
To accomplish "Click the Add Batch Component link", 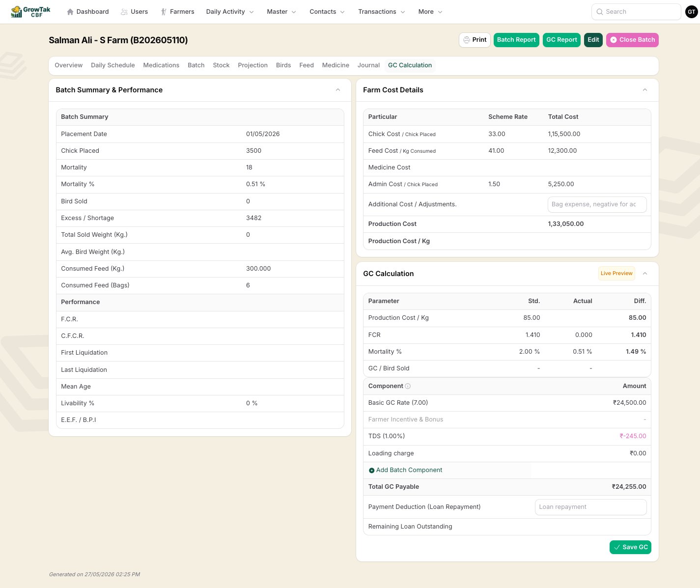I will click(406, 470).
